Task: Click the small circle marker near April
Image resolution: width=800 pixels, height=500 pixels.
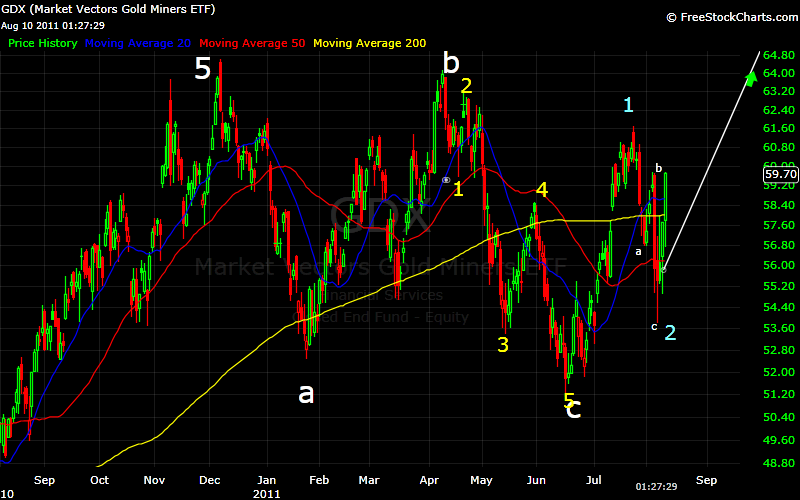Action: click(446, 180)
